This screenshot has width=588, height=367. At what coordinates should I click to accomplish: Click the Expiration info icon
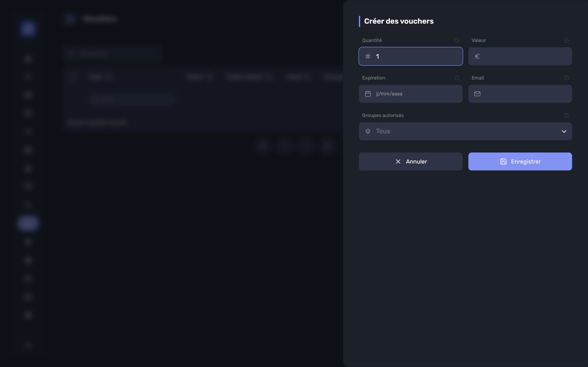point(457,78)
